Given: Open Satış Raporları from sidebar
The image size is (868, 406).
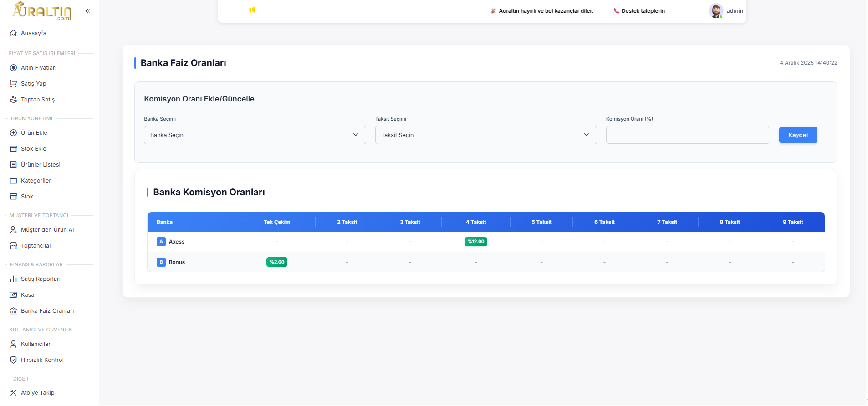Looking at the screenshot, I should [41, 279].
